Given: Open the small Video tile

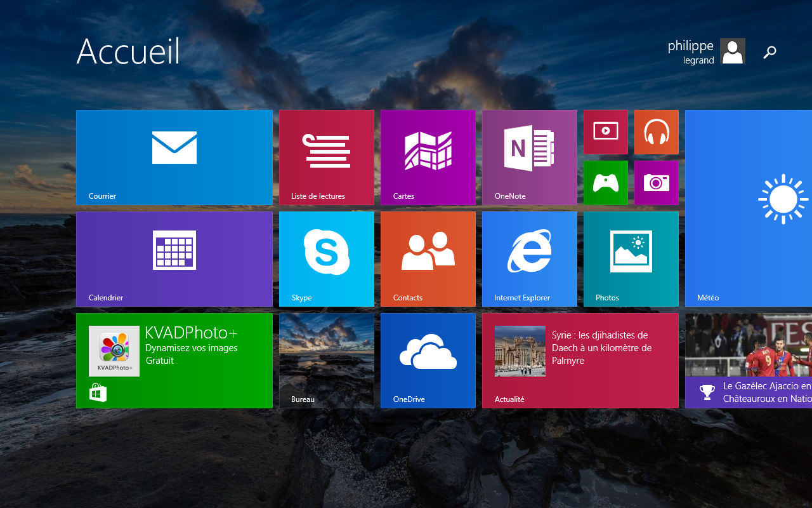Looking at the screenshot, I should click(606, 132).
